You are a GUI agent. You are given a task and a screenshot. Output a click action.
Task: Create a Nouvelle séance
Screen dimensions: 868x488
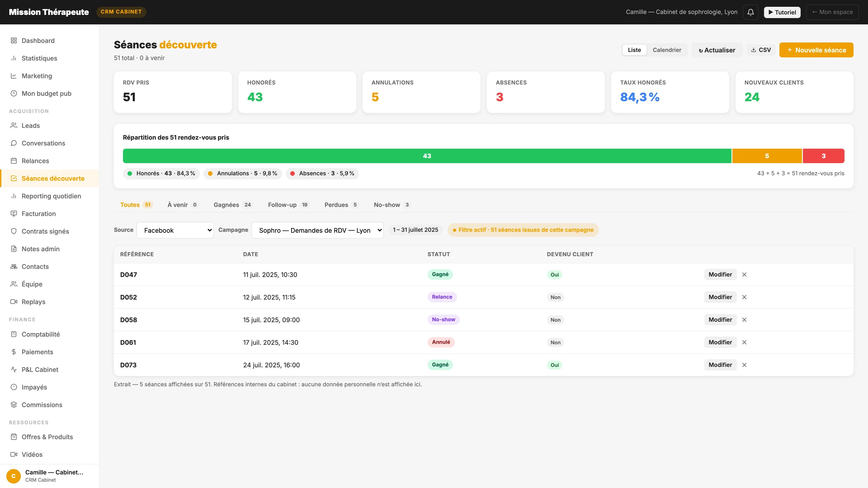(816, 50)
